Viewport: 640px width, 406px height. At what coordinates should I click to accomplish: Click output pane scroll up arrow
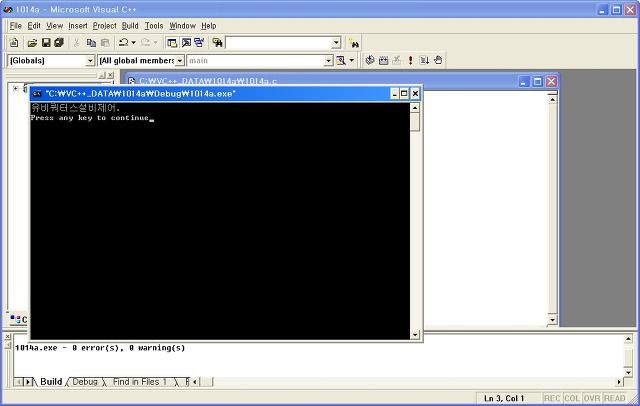628,339
